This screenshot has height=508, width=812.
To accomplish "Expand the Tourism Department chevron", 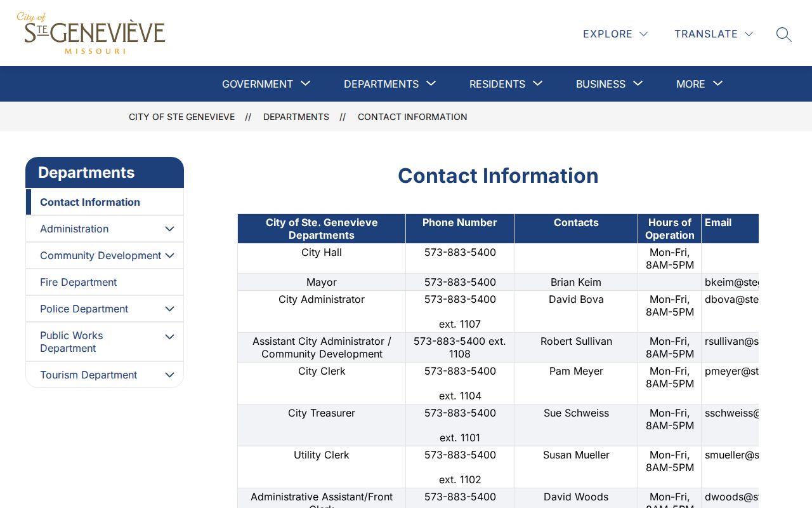I will click(169, 375).
